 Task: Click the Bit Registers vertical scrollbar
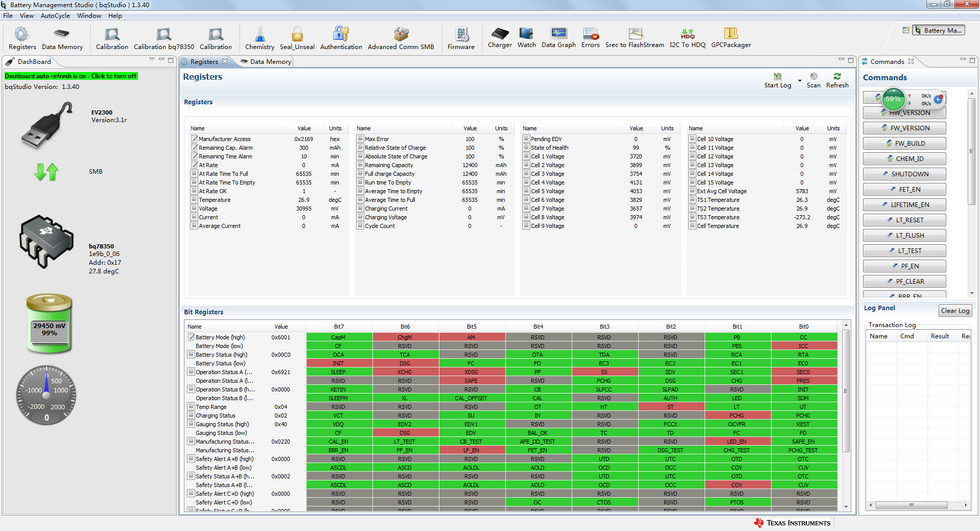pos(846,391)
